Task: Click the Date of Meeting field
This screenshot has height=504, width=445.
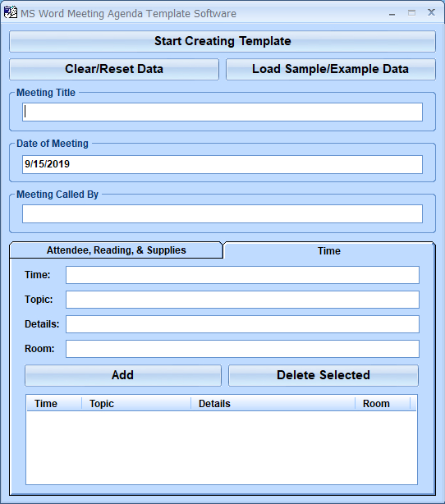Action: [x=222, y=164]
